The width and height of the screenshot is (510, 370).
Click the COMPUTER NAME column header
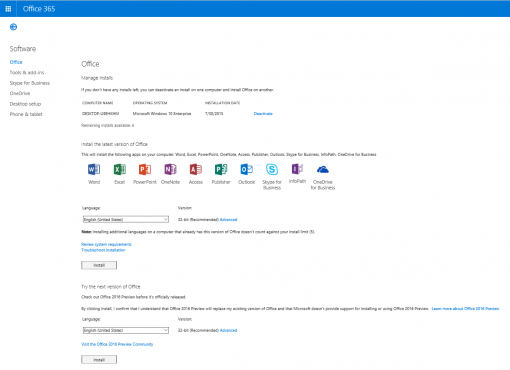(x=97, y=103)
